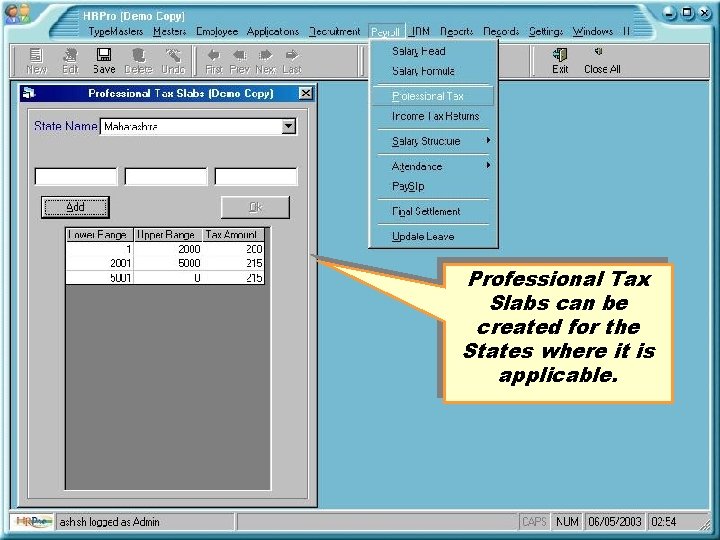Click the lower range input field
This screenshot has height=540, width=720.
76,176
